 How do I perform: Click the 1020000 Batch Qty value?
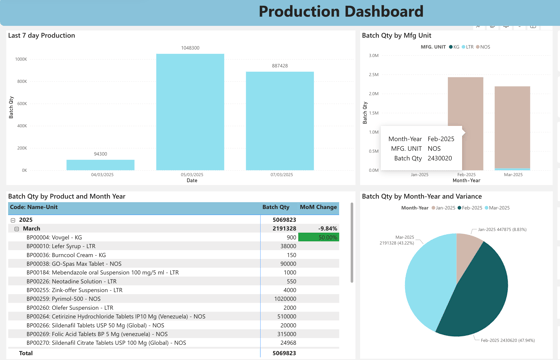[x=285, y=299]
